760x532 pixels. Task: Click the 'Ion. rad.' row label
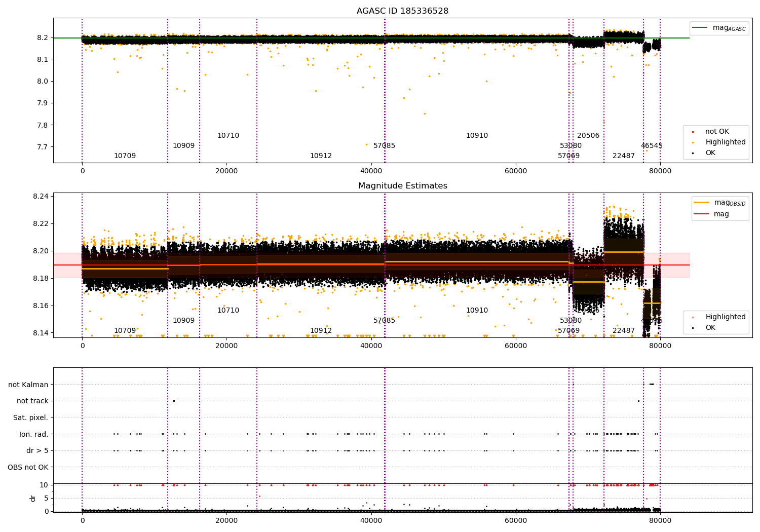(34, 434)
